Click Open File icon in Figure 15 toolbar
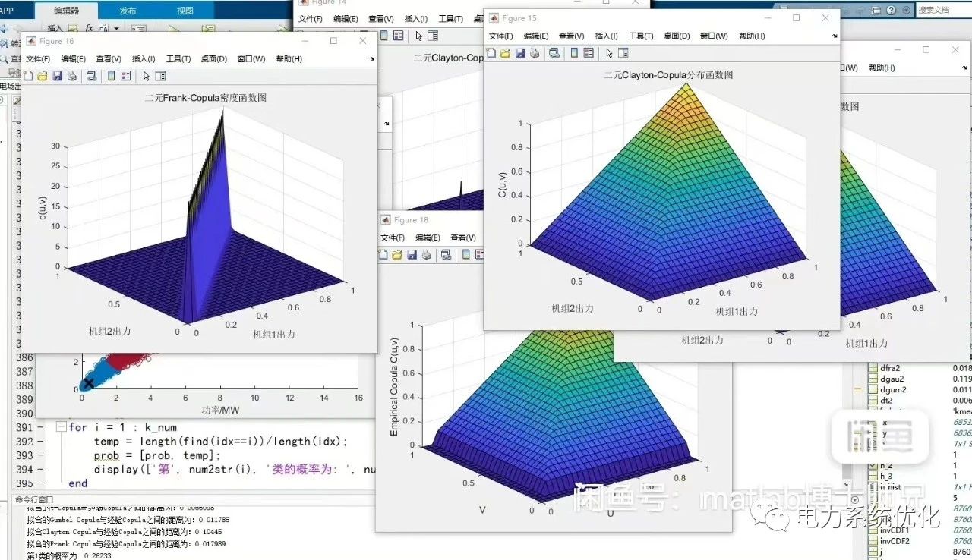Screen dimensions: 972x560 (x=505, y=53)
